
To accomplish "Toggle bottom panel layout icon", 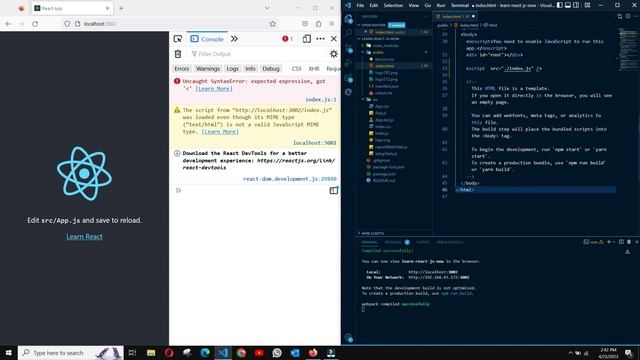I will [568, 5].
